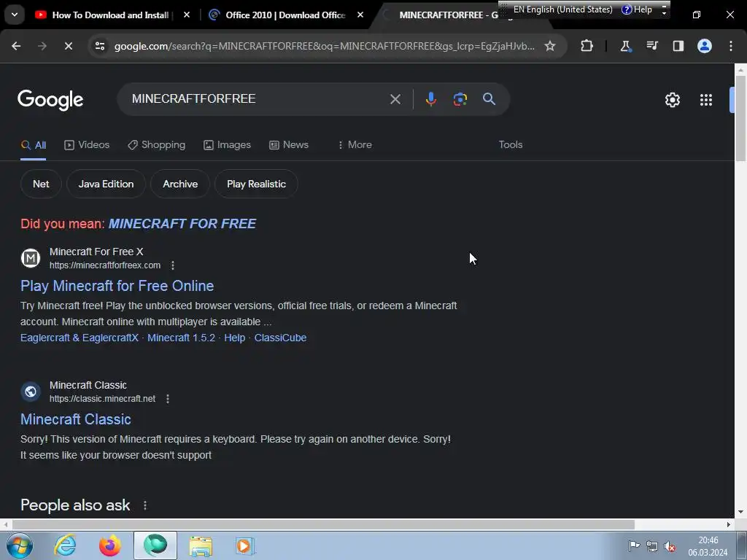
Task: Search by image with Google Lens
Action: (460, 99)
